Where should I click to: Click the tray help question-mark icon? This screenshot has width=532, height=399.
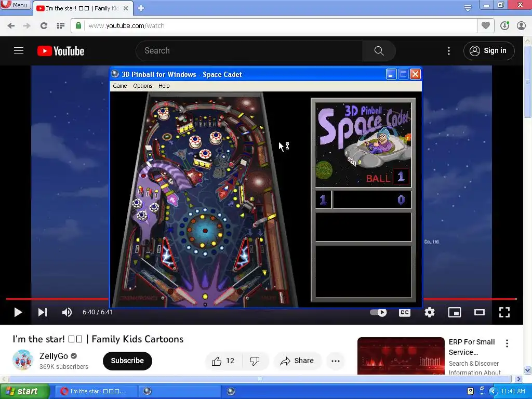tap(470, 391)
